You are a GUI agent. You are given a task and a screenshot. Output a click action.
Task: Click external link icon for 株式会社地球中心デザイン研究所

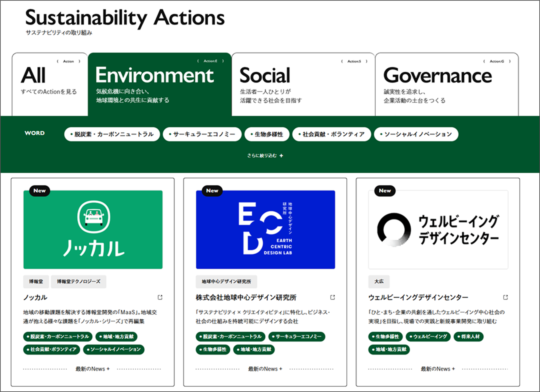(x=333, y=297)
